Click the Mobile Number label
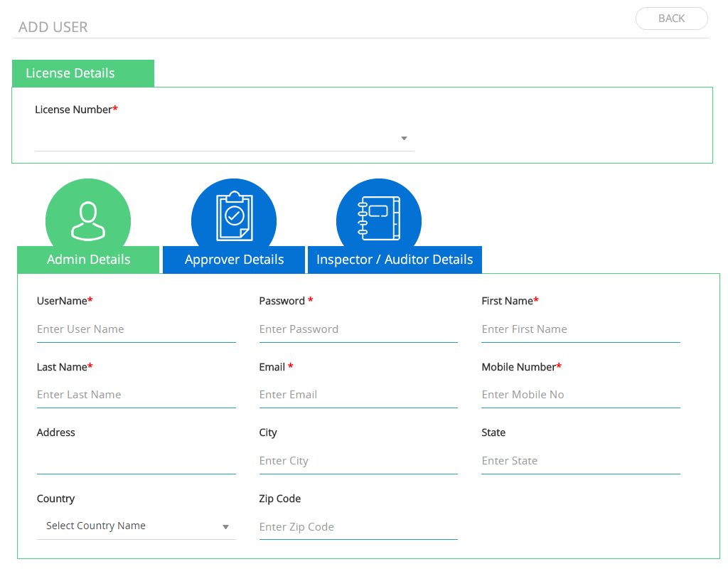This screenshot has height=569, width=728. [x=521, y=367]
